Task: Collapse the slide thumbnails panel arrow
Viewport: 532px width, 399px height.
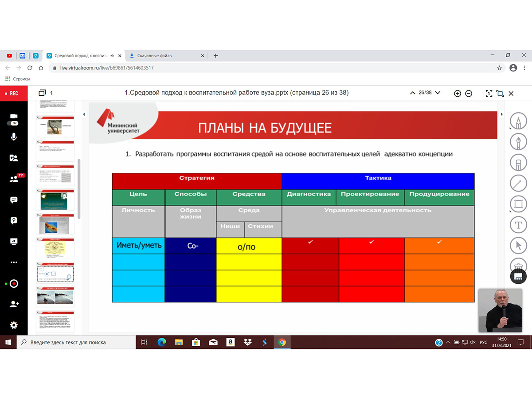Action: (x=84, y=114)
